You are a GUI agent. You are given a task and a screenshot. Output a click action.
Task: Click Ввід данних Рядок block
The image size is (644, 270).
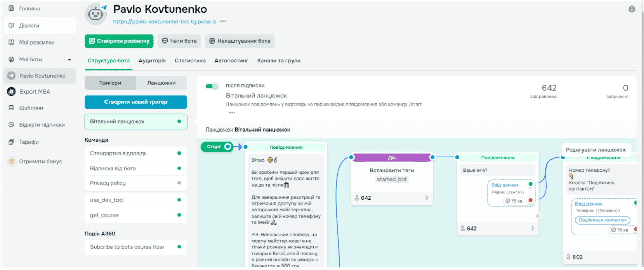pos(511,193)
